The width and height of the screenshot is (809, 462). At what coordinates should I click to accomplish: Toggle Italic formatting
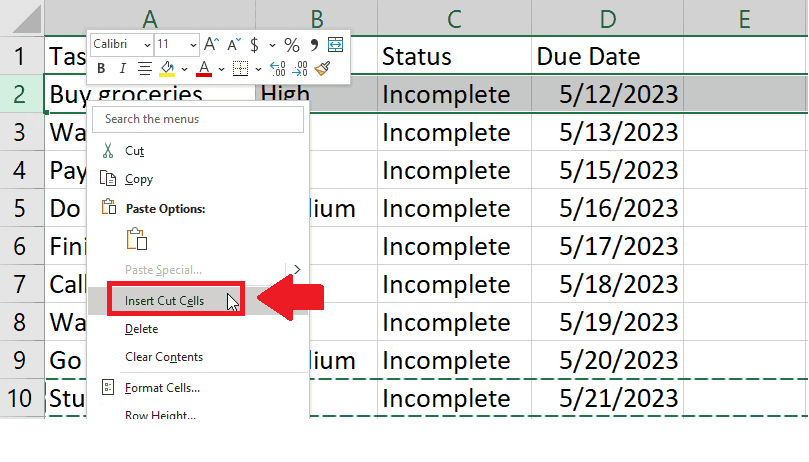pyautogui.click(x=122, y=68)
